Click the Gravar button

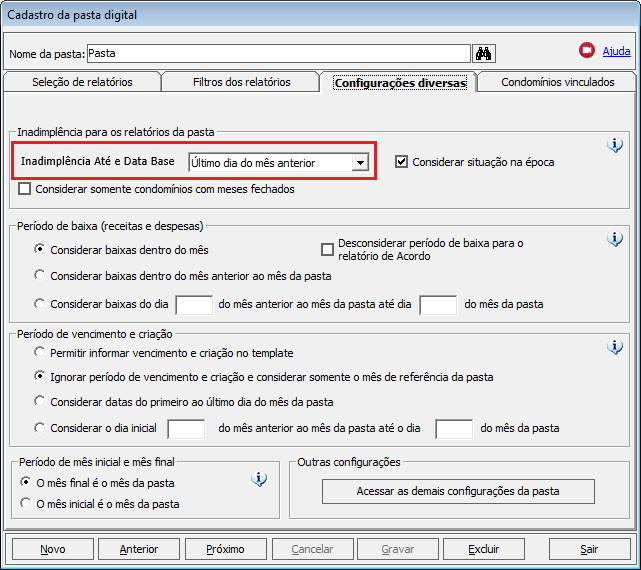click(398, 549)
